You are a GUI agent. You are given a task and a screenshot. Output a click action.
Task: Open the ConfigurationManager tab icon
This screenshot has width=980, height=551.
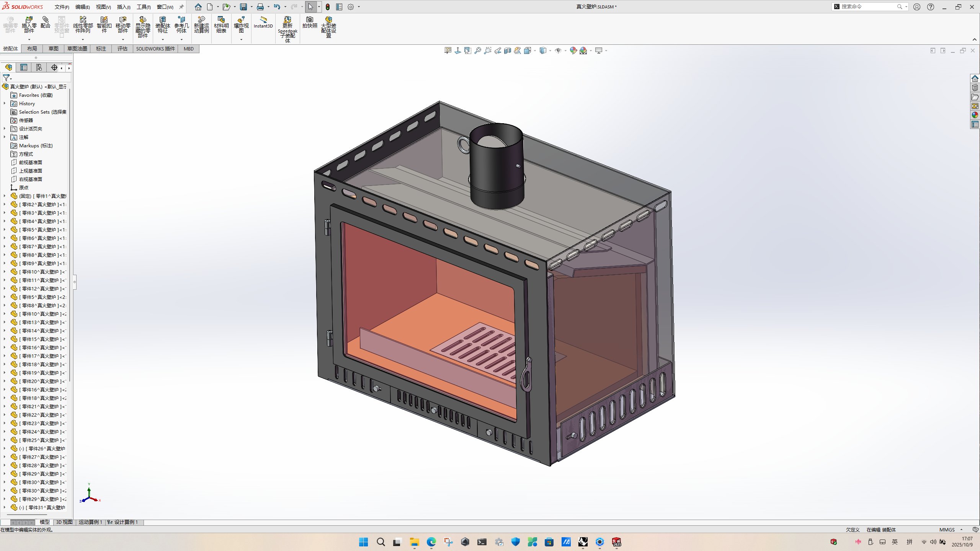coord(39,68)
